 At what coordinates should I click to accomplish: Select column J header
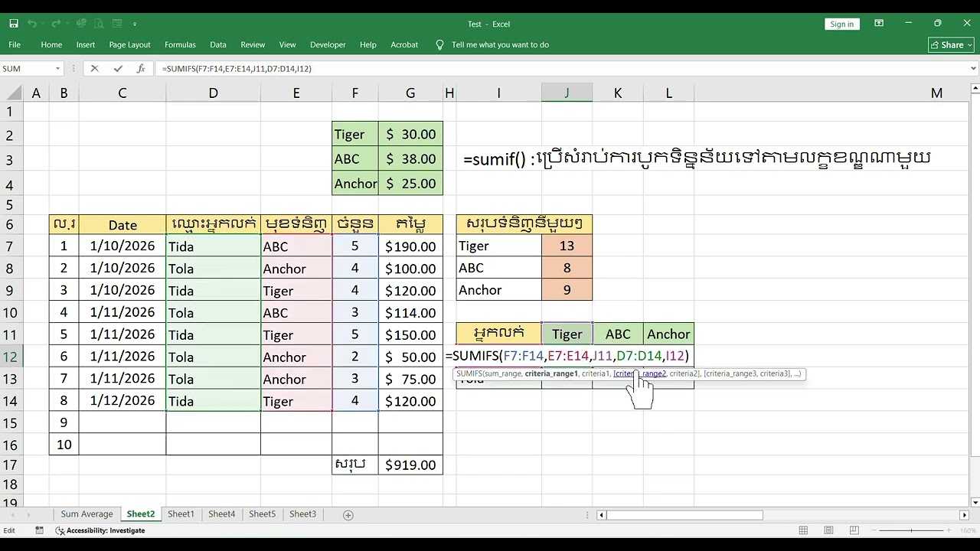click(567, 93)
